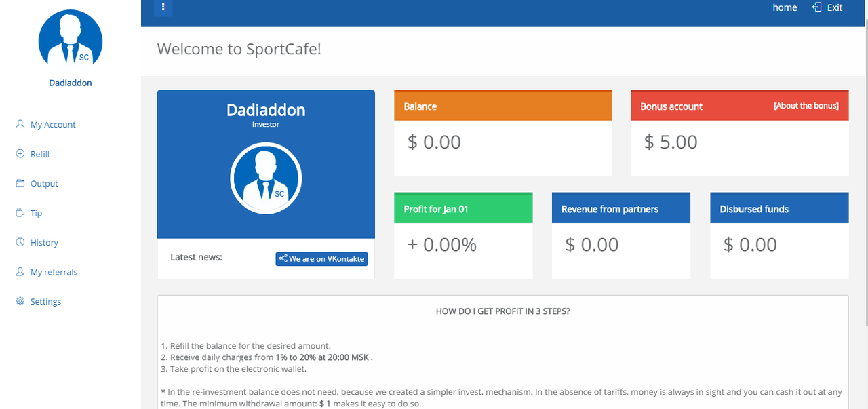Click the orange Balance card header

coord(503,106)
